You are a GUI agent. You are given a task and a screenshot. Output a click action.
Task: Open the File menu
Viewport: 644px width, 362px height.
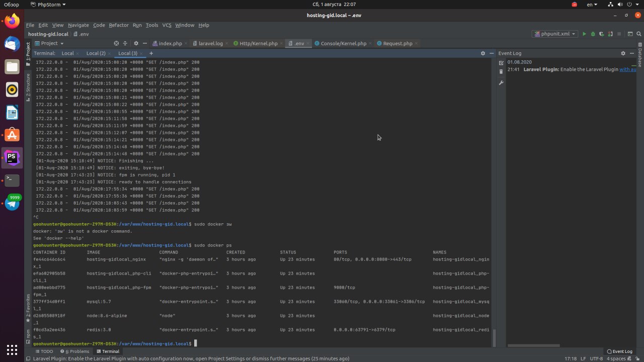tap(30, 25)
